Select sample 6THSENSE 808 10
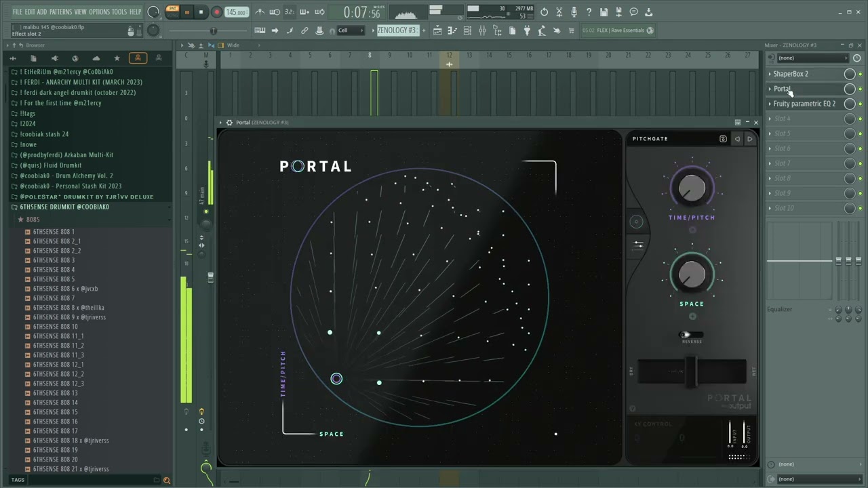The width and height of the screenshot is (868, 488). coord(55,327)
